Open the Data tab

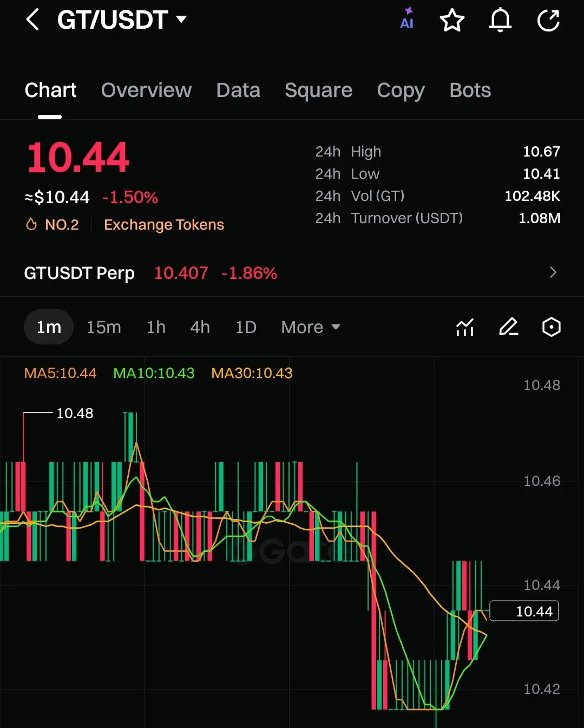click(x=238, y=90)
